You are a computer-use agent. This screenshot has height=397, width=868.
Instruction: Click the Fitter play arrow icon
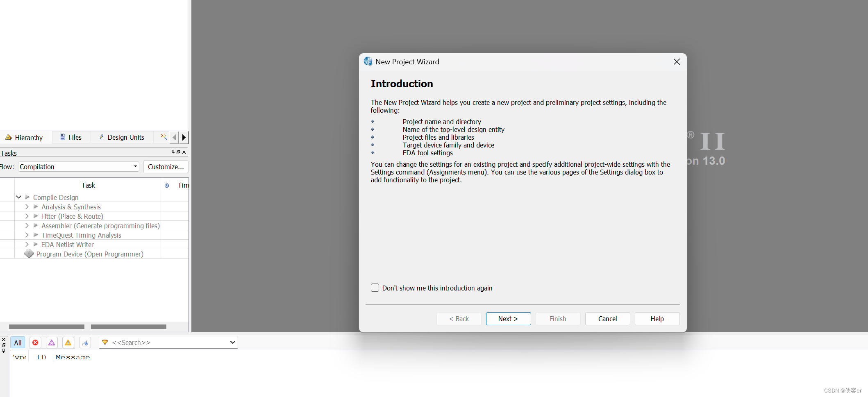36,216
